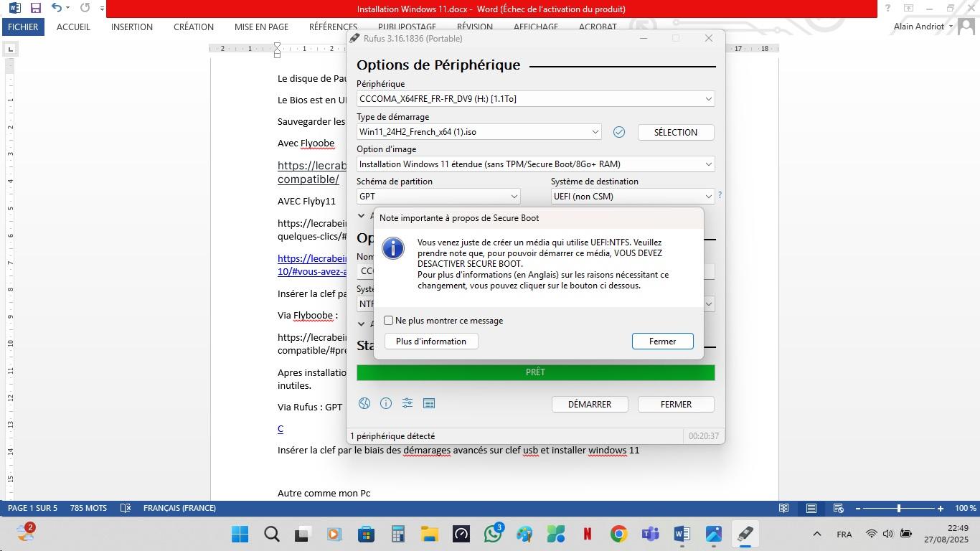Open Rufus language globe icon
The image size is (980, 551).
coord(364,403)
